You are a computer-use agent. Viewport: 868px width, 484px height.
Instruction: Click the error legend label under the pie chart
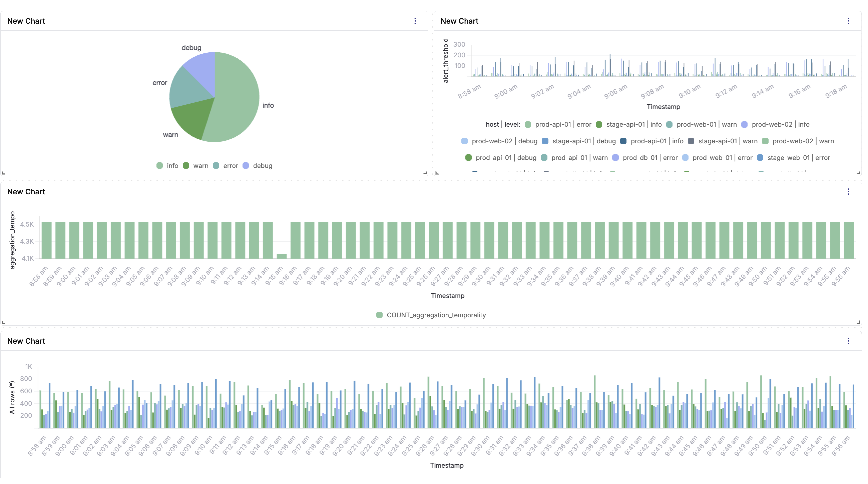pos(231,166)
